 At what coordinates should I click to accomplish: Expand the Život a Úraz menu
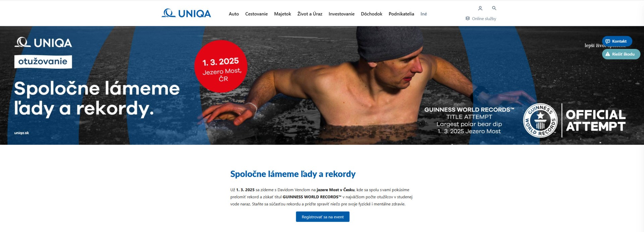pyautogui.click(x=310, y=14)
